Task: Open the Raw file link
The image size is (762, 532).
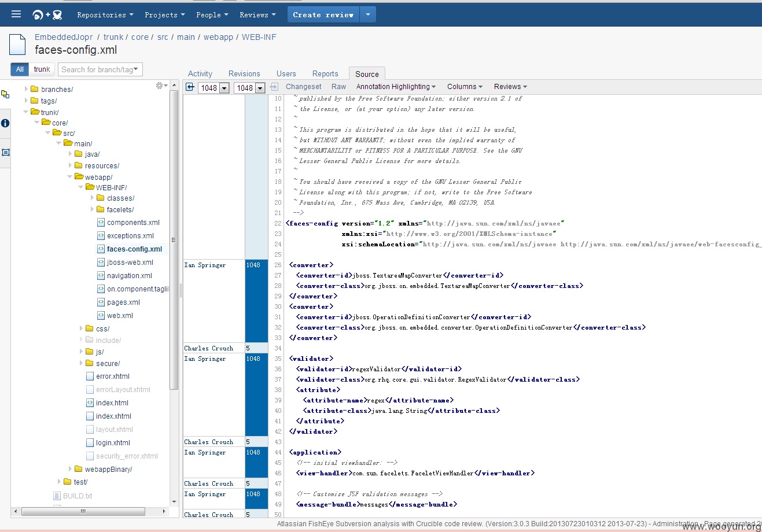Action: coord(339,87)
